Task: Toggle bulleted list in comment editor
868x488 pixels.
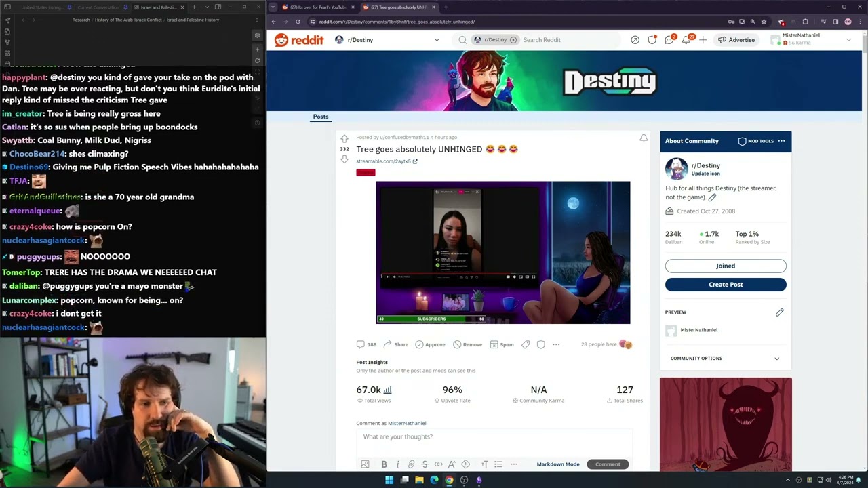Action: pos(498,464)
